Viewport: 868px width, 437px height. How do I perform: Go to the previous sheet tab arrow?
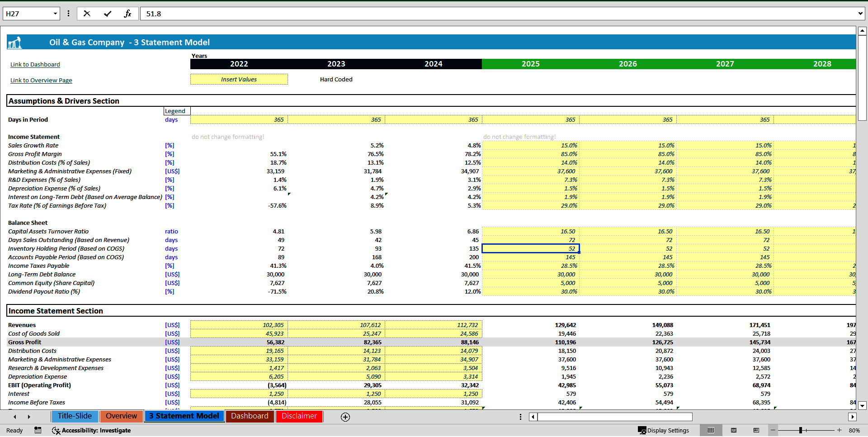[x=15, y=417]
